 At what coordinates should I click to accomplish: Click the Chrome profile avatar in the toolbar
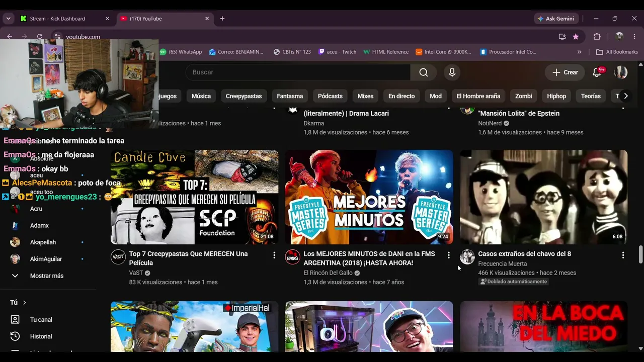619,37
